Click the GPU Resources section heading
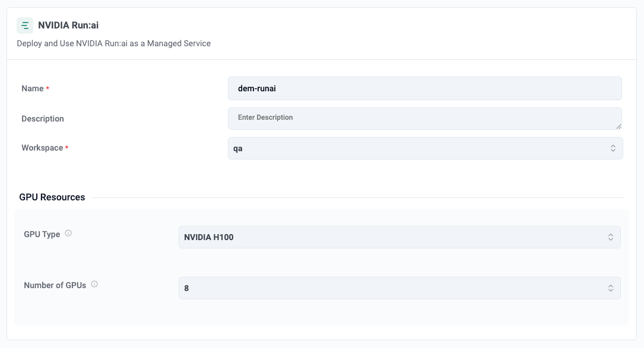Screen dimensions: 644x348 pyautogui.click(x=52, y=197)
